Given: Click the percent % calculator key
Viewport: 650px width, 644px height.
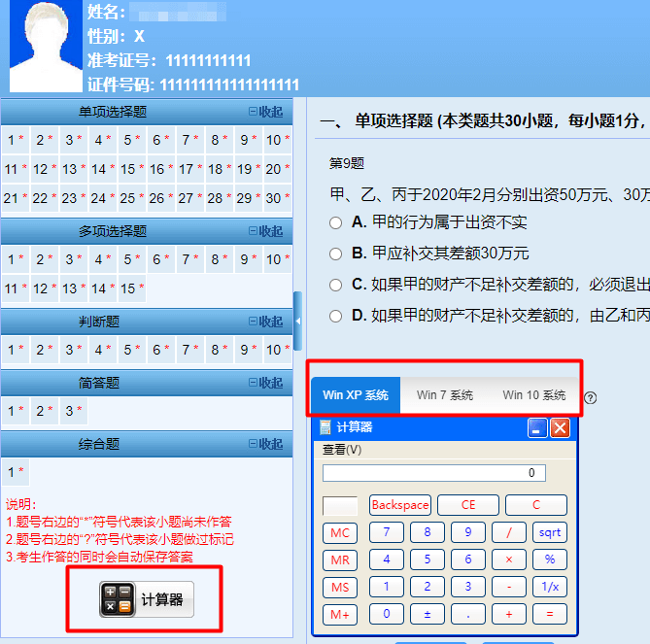Looking at the screenshot, I should pyautogui.click(x=550, y=559).
